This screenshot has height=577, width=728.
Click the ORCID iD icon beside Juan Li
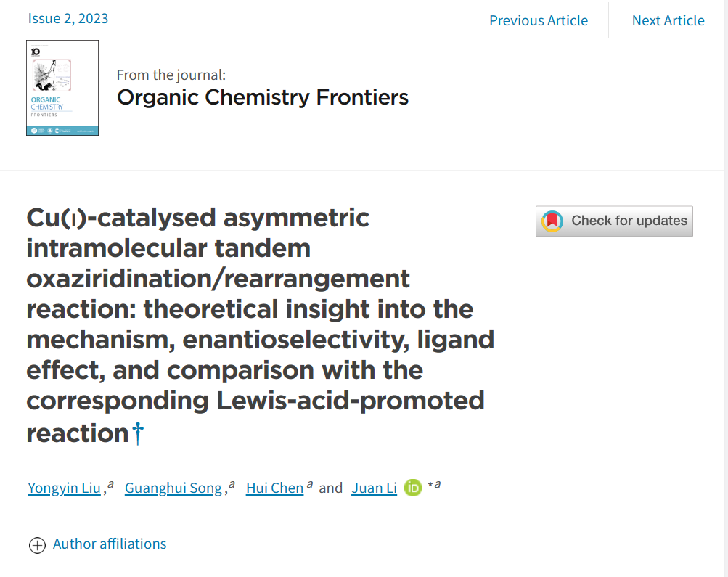pyautogui.click(x=413, y=488)
